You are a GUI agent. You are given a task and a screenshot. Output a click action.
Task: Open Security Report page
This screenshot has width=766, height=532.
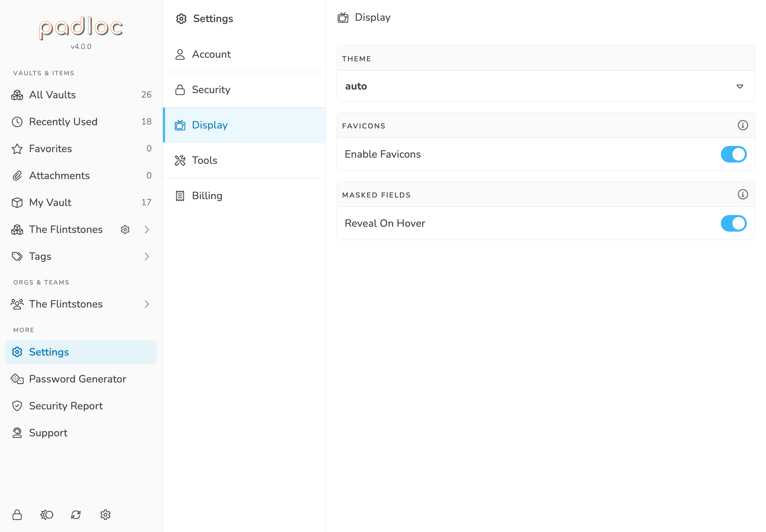pyautogui.click(x=81, y=406)
